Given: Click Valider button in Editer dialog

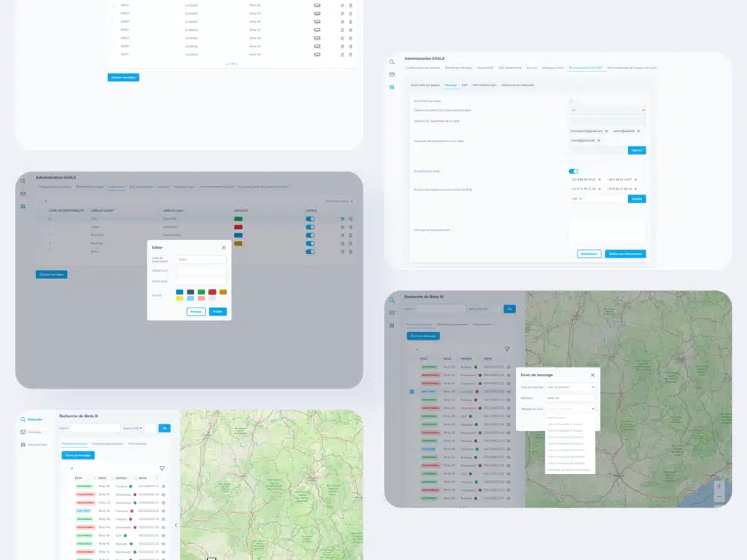Looking at the screenshot, I should 217,311.
